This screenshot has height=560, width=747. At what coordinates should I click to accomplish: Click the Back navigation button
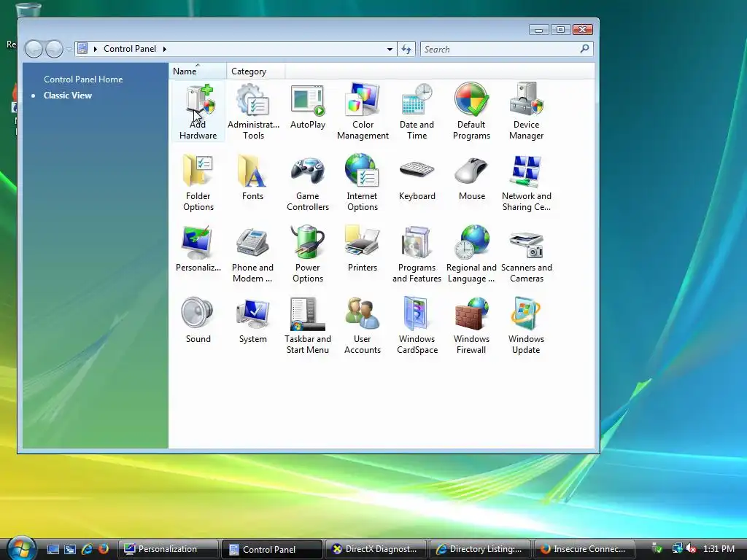[34, 49]
